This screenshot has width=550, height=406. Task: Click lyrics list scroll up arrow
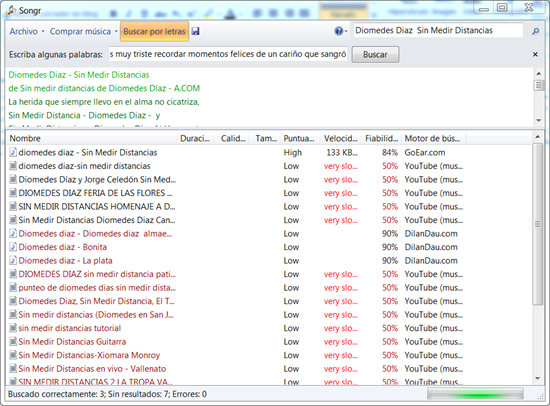(539, 74)
